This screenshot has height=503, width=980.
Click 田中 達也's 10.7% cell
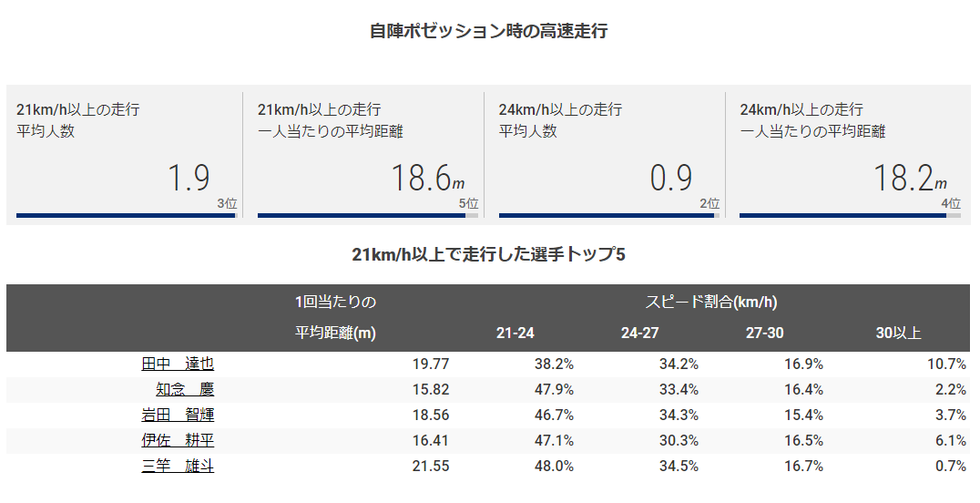pos(944,364)
